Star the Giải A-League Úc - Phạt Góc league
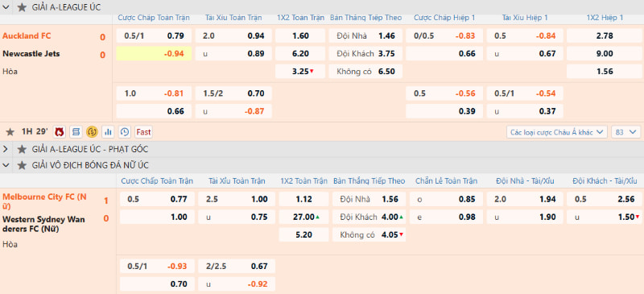Image resolution: width=644 pixels, height=294 pixels. pos(22,149)
